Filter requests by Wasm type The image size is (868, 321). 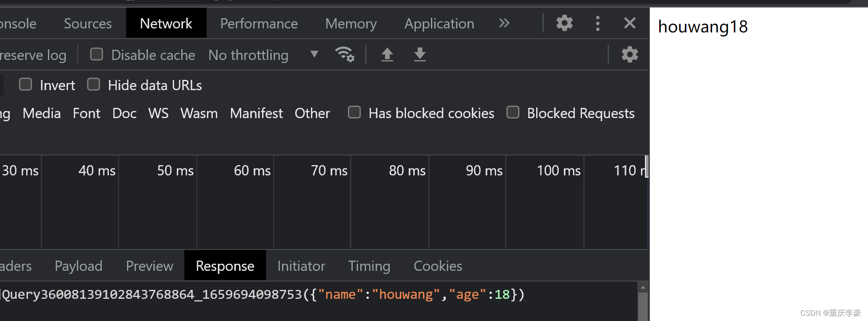click(x=199, y=114)
